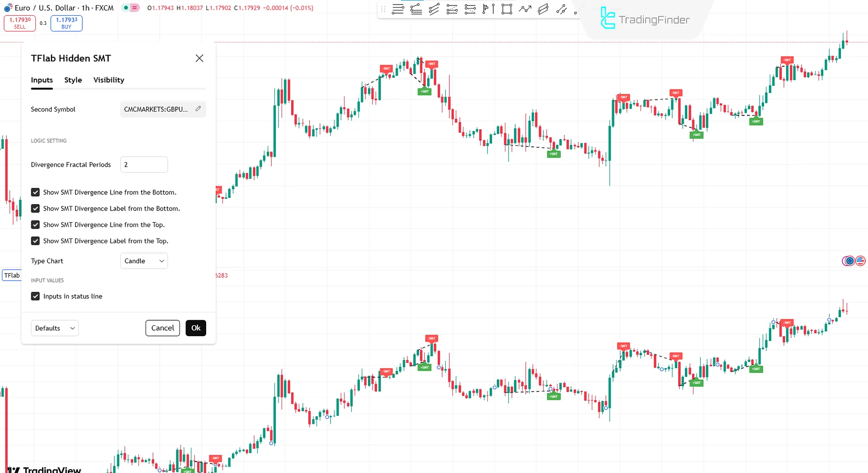Open the Type Chart dropdown
The height and width of the screenshot is (473, 868).
(x=144, y=261)
